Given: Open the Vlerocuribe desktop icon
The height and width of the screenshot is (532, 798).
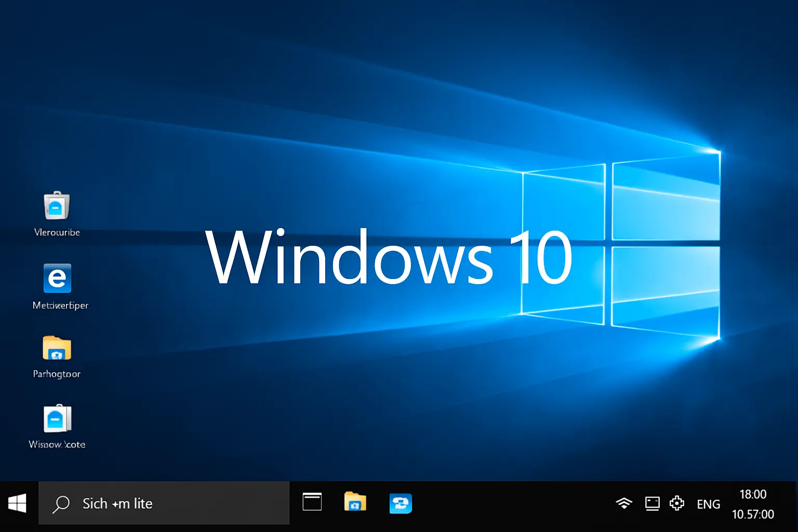Looking at the screenshot, I should 57,206.
